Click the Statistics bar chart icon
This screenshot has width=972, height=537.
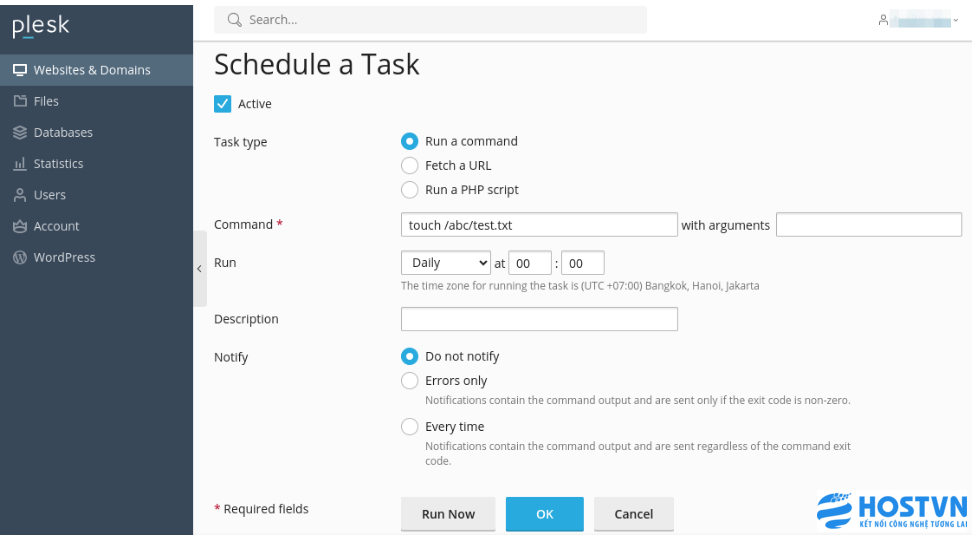20,164
